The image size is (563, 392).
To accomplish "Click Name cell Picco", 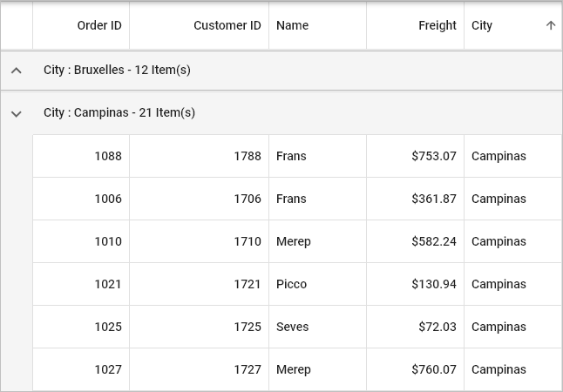I will pyautogui.click(x=318, y=284).
